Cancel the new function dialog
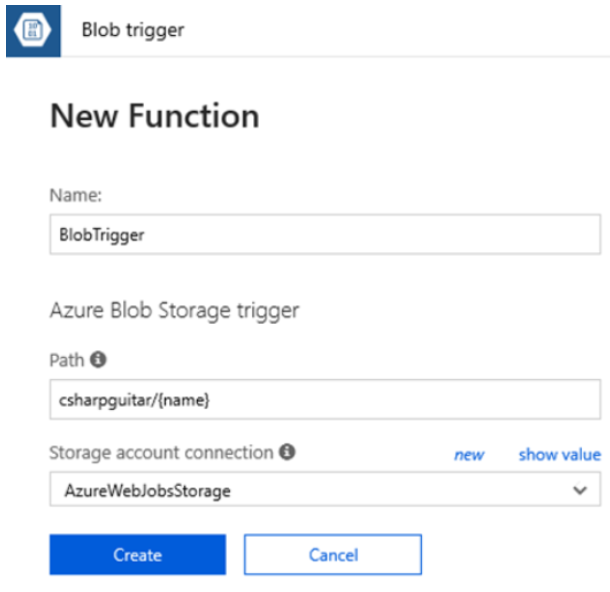Screen dimensions: 610x592 pyautogui.click(x=333, y=555)
